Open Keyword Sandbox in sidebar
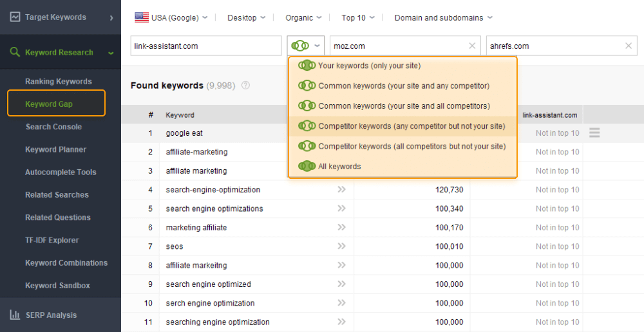Viewport: 644px width, 332px height. pyautogui.click(x=57, y=285)
